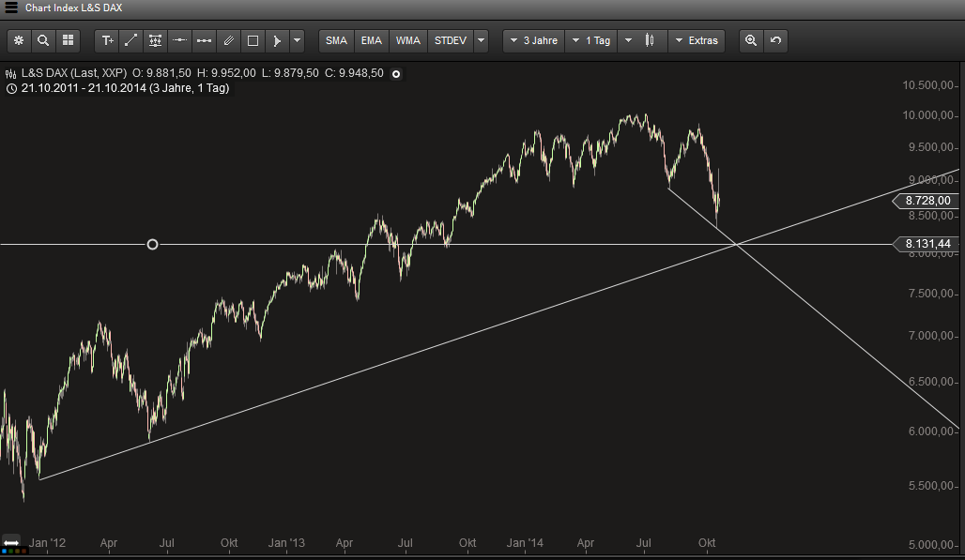965x560 pixels.
Task: Expand the drawing tools dropdown arrow
Action: (x=298, y=40)
